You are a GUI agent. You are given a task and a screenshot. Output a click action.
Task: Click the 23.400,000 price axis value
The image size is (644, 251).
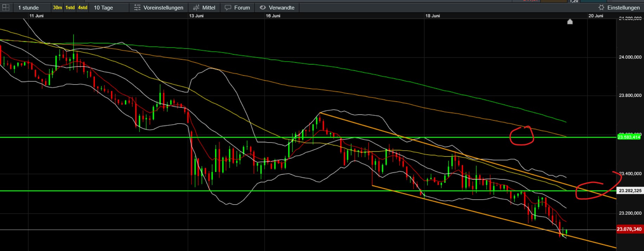(630, 174)
